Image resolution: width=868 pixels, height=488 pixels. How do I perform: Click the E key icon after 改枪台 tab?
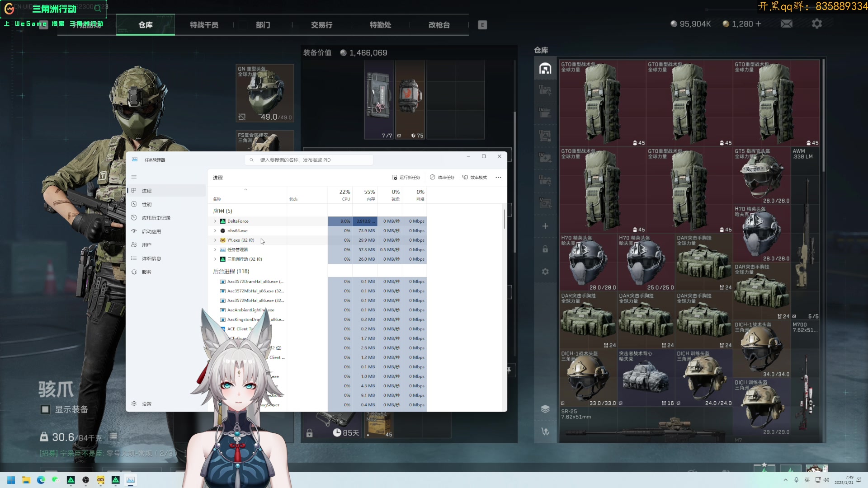point(482,25)
